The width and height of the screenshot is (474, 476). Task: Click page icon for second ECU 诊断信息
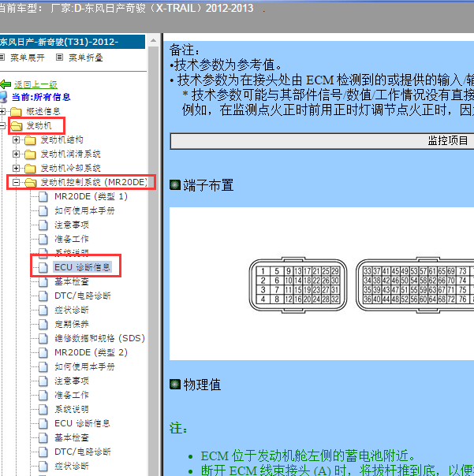coord(43,423)
